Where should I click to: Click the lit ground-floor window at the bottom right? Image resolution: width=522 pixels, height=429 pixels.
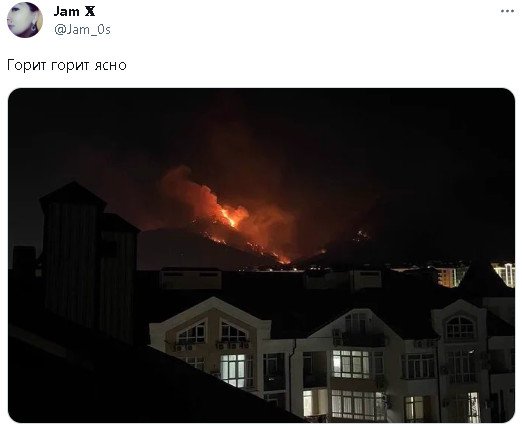pyautogui.click(x=413, y=409)
